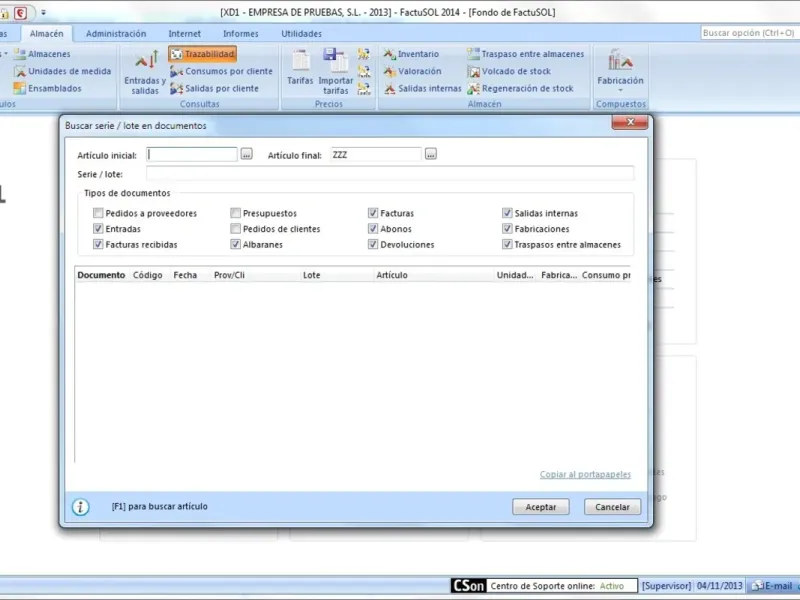Click the E-mail status bar icon
The image size is (800, 600).
point(772,586)
